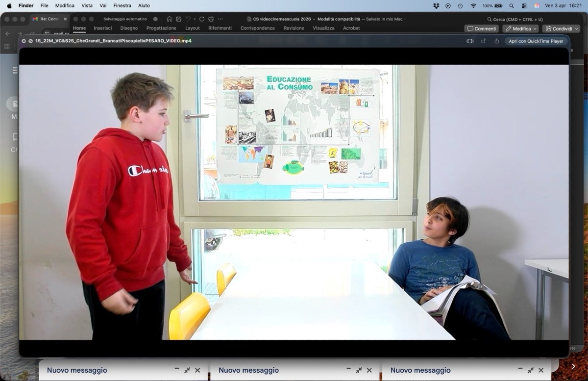Click the Home icon in Word's title toolbar

click(x=169, y=19)
